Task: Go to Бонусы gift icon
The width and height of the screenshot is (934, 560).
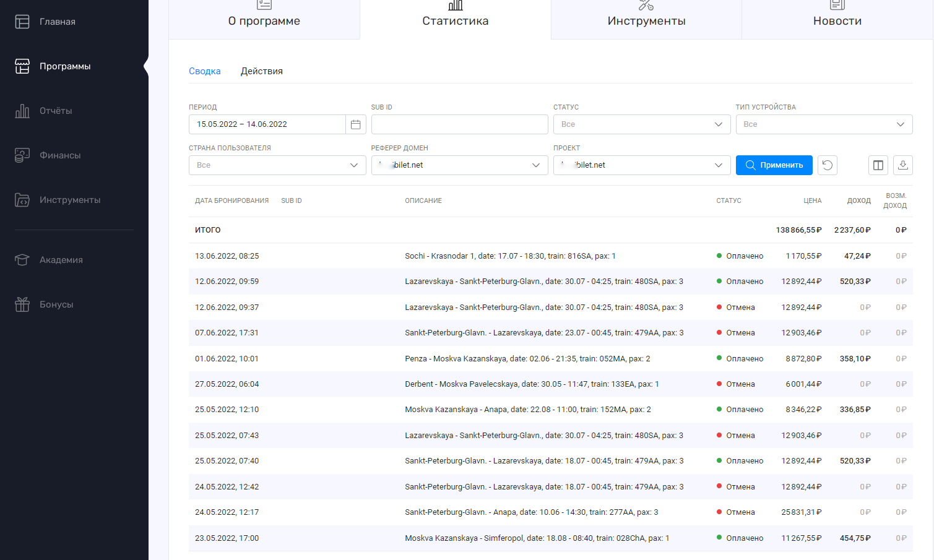Action: click(x=22, y=304)
